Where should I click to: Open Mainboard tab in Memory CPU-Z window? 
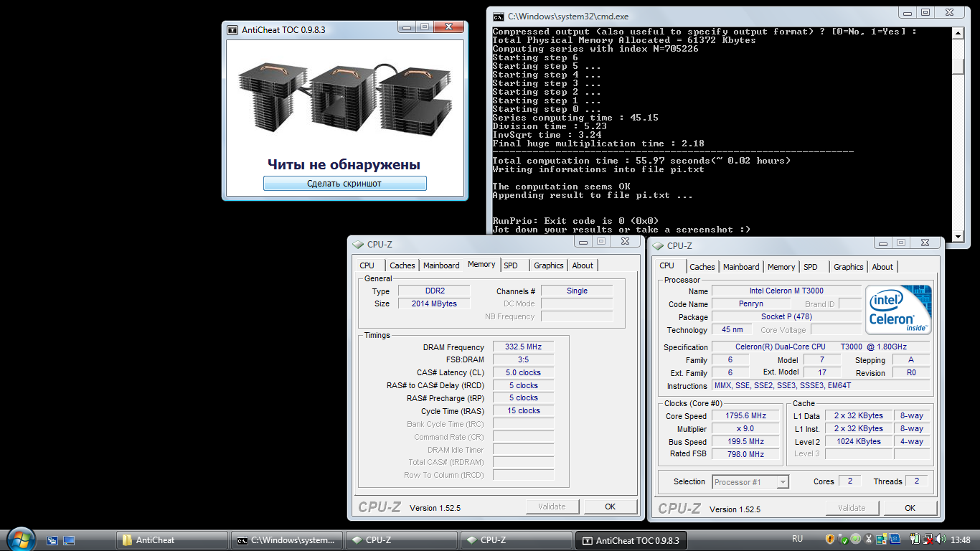441,265
